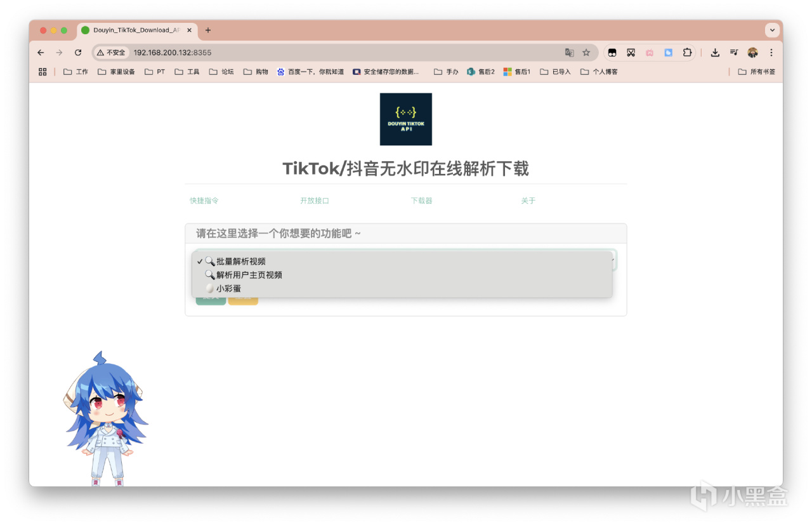
Task: Choose the 解析用户主页视频 option
Action: click(x=402, y=275)
